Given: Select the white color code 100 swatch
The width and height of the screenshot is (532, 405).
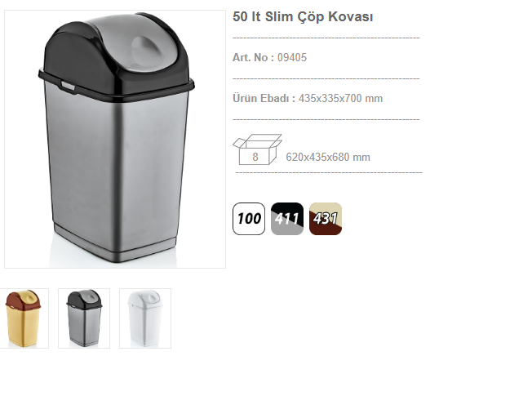Looking at the screenshot, I should (x=249, y=219).
